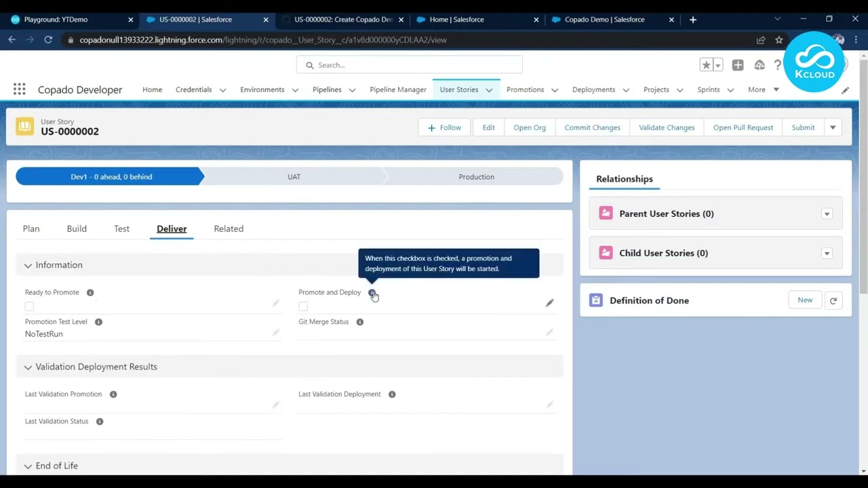Open the Pipelines nav dropdown chevron
The height and width of the screenshot is (488, 868).
pos(352,90)
